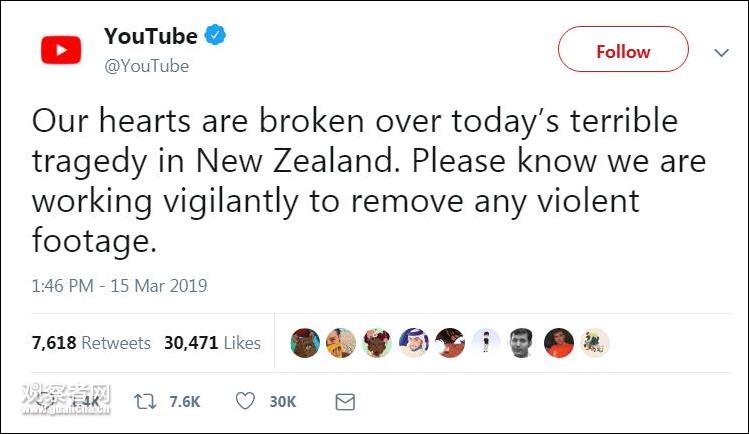Screen dimensions: 749x434
Task: Open the avatar wearing white headscarf
Action: click(x=413, y=343)
